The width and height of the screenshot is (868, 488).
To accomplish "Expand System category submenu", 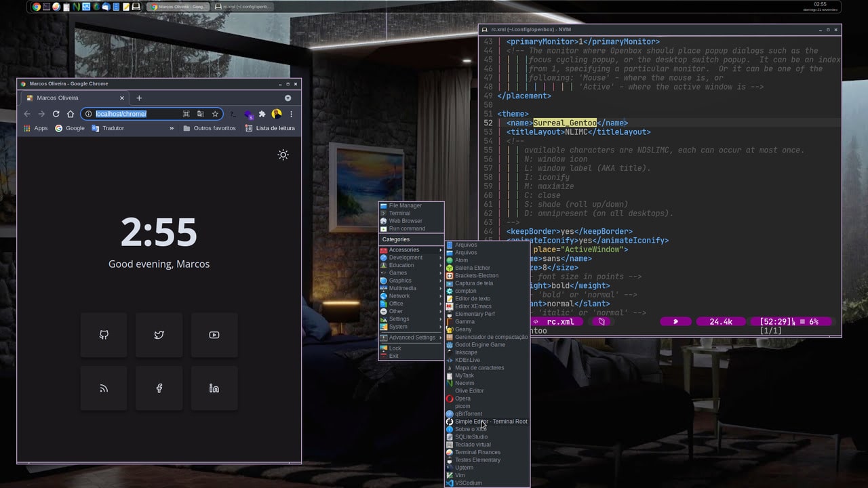I will pyautogui.click(x=411, y=327).
